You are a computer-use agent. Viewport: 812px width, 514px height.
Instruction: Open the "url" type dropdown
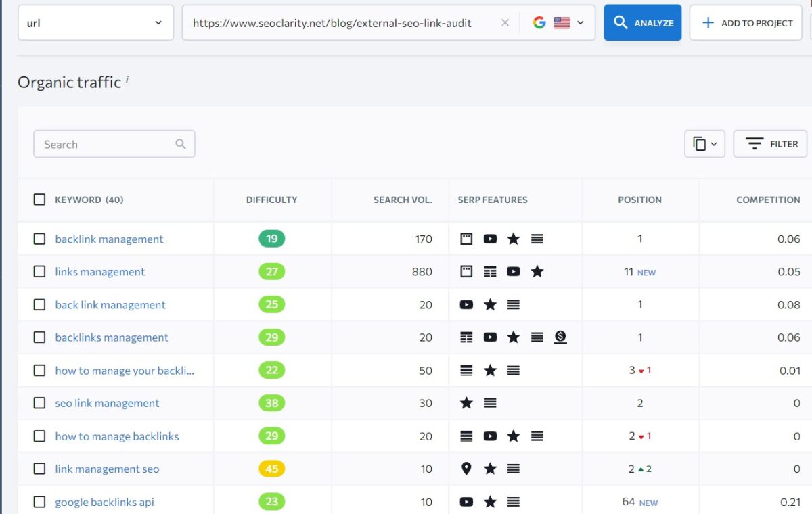click(x=95, y=22)
